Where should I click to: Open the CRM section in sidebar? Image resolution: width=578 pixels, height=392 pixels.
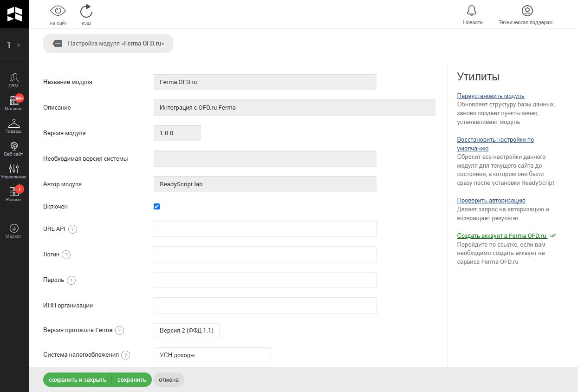tap(14, 80)
